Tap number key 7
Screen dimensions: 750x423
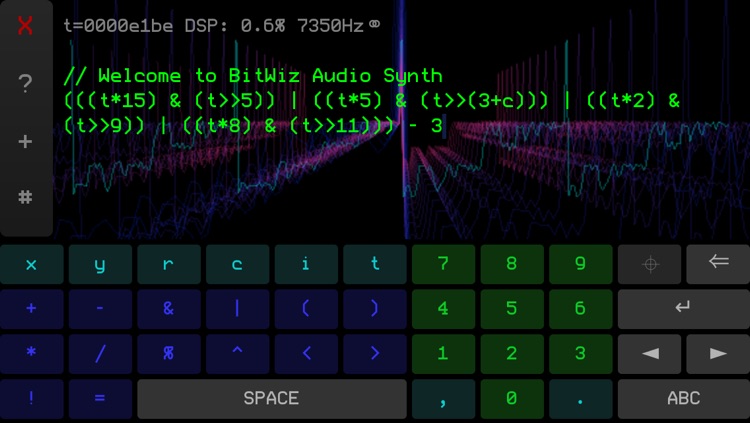(x=443, y=264)
